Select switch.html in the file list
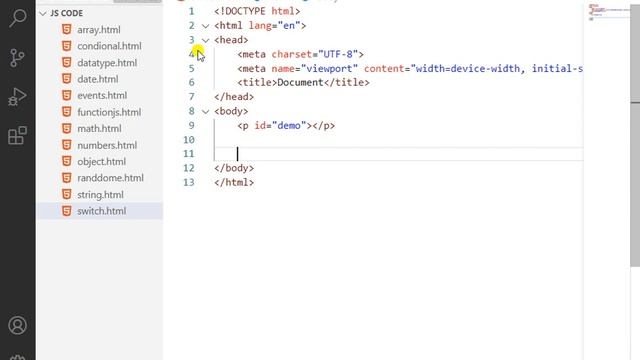 coord(101,211)
